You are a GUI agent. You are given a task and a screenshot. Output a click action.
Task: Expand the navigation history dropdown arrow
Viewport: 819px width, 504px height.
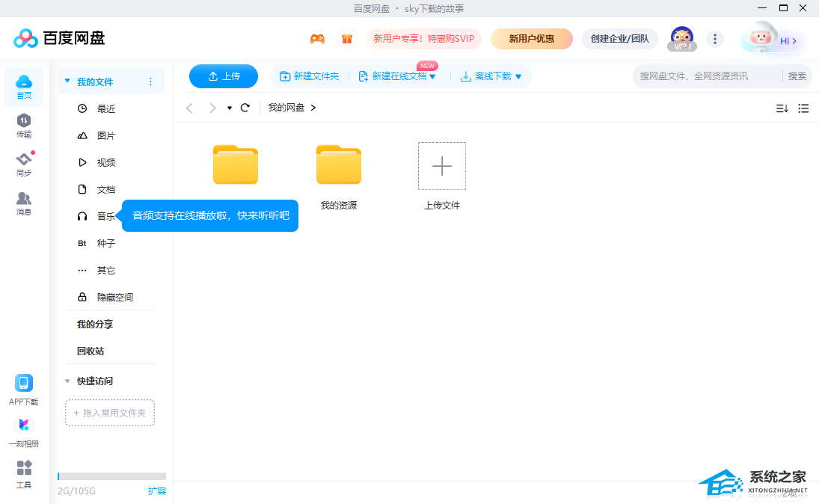click(230, 108)
